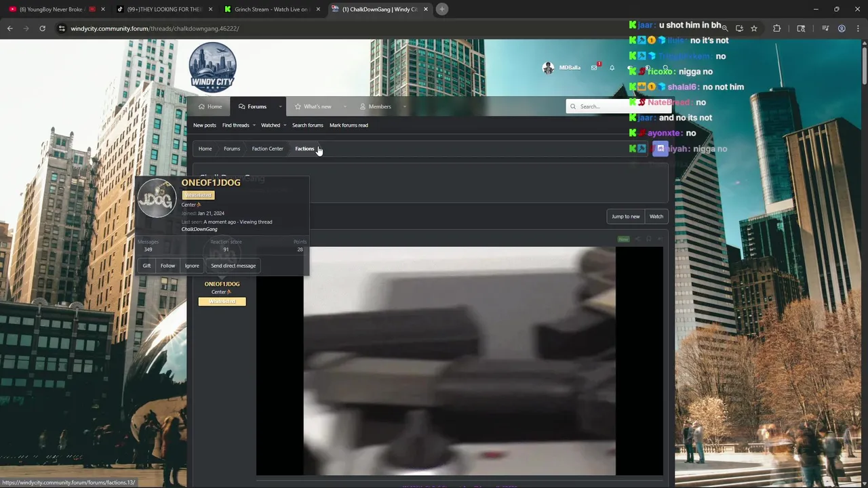Open the alerts bell icon

point(612,68)
